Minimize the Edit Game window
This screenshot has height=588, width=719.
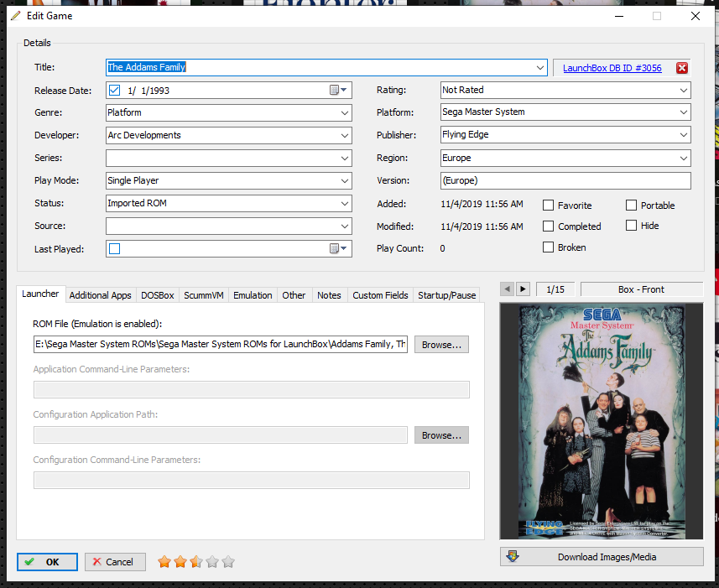(x=619, y=16)
